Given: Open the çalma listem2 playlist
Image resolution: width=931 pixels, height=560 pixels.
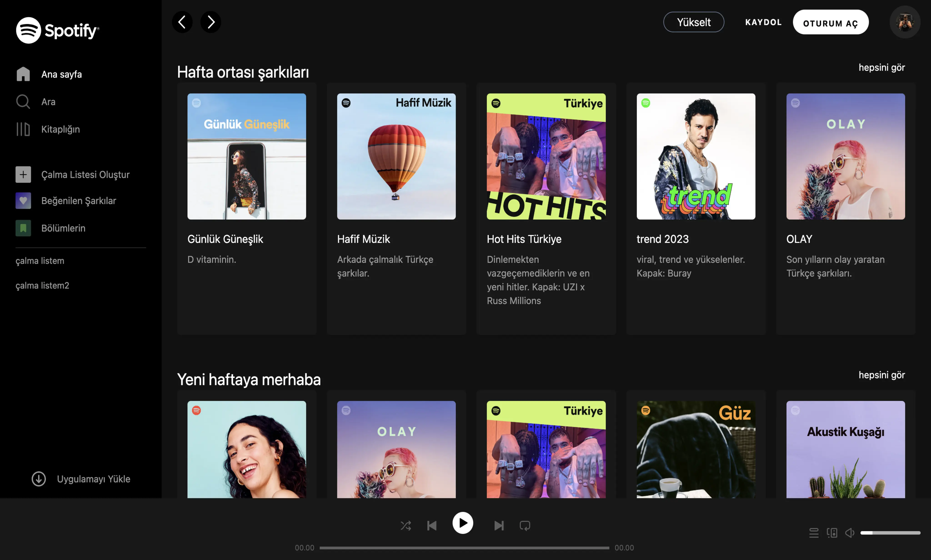Looking at the screenshot, I should 42,285.
